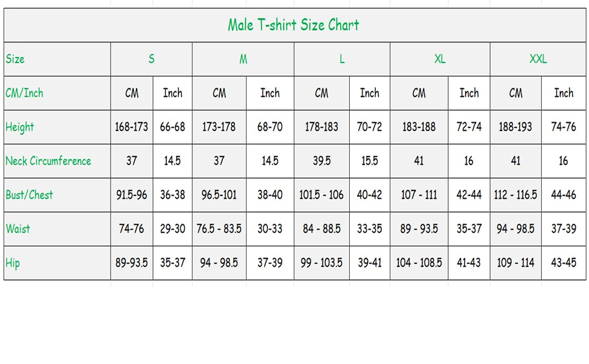
Task: Click the Male T-shirt Size Chart title
Action: [293, 25]
